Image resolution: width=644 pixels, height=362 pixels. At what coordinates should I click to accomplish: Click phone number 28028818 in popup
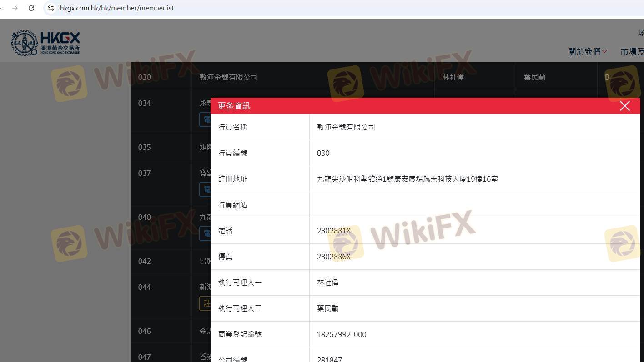point(333,231)
